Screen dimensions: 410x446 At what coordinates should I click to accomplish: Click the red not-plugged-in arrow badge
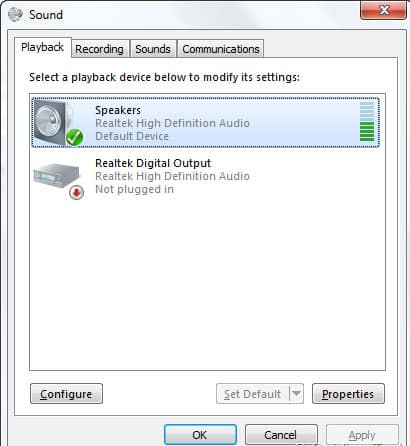(x=77, y=192)
